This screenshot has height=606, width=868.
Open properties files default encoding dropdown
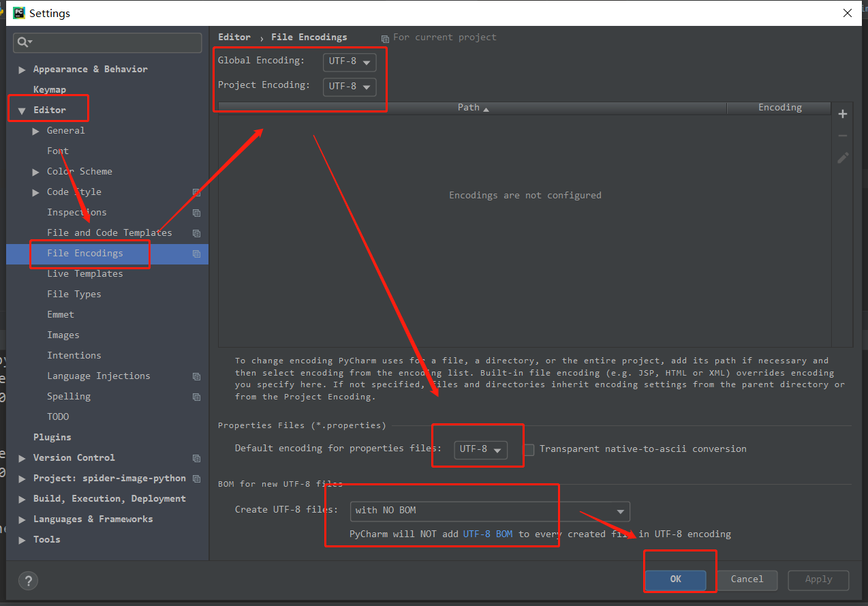click(x=480, y=449)
